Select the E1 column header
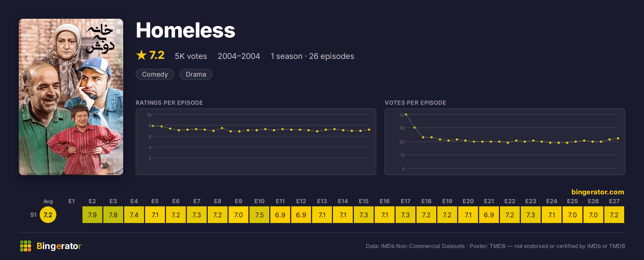The height and width of the screenshot is (260, 644). coord(71,201)
